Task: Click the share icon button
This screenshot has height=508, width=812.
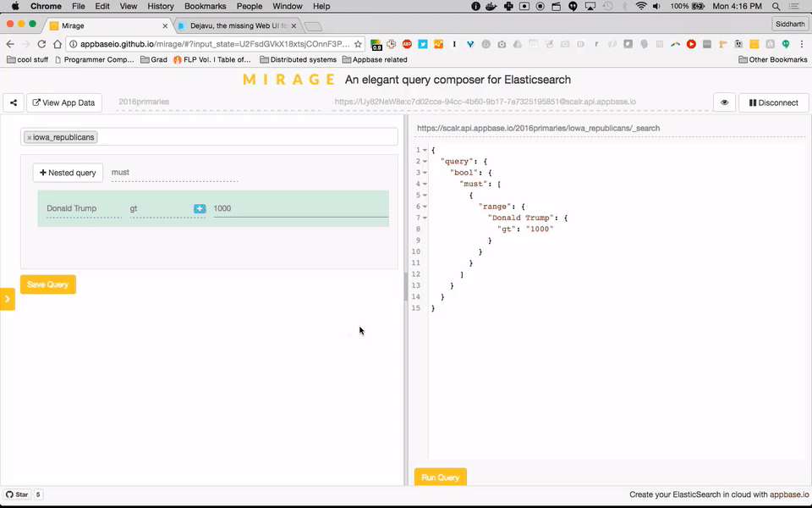Action: pyautogui.click(x=14, y=102)
